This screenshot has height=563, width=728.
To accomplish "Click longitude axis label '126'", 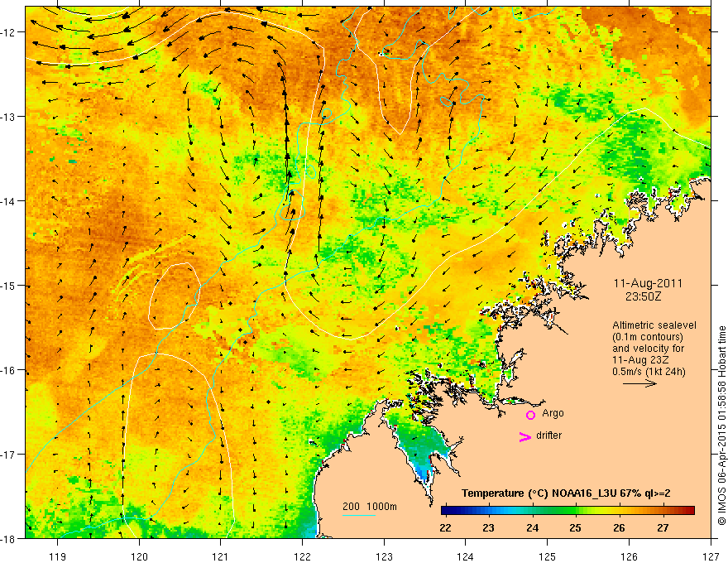I will [629, 557].
